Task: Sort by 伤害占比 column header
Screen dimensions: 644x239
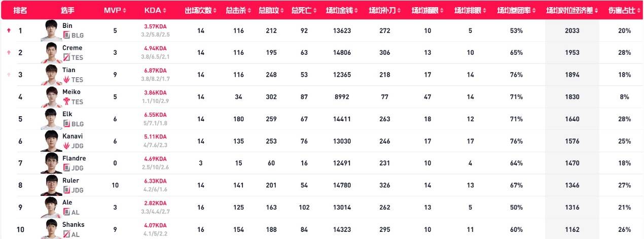Action: point(621,10)
